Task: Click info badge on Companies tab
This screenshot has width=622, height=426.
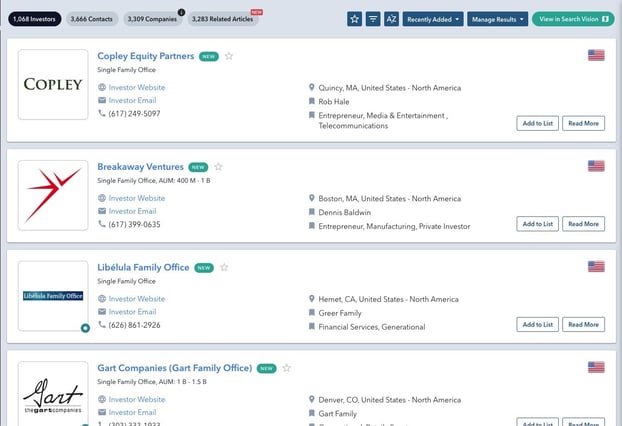Action: (x=181, y=12)
